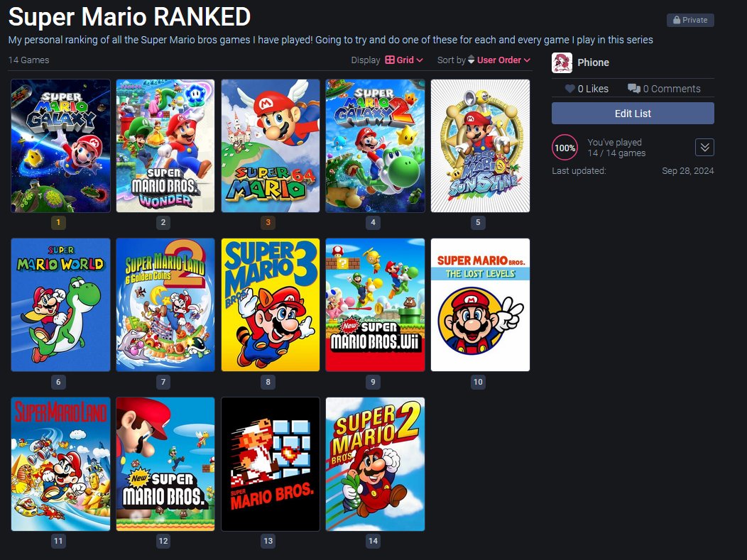Image resolution: width=747 pixels, height=560 pixels.
Task: Expand the played games progress chevron
Action: (704, 148)
